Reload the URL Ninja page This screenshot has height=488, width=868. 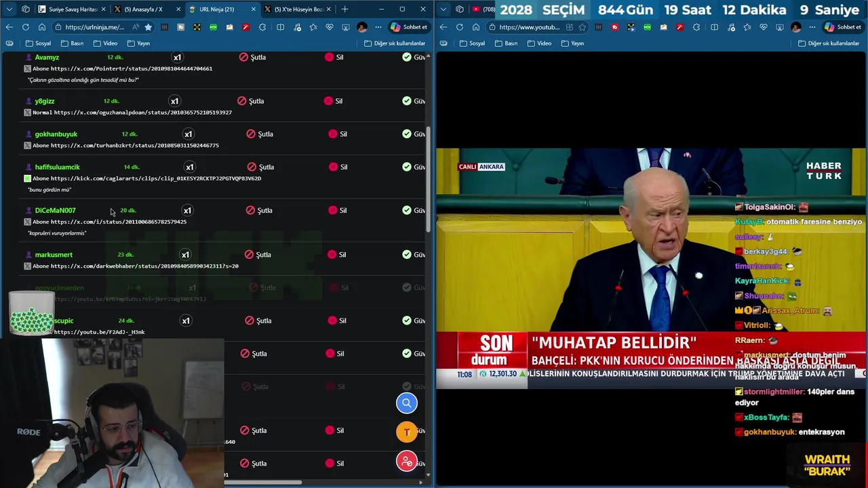click(25, 27)
